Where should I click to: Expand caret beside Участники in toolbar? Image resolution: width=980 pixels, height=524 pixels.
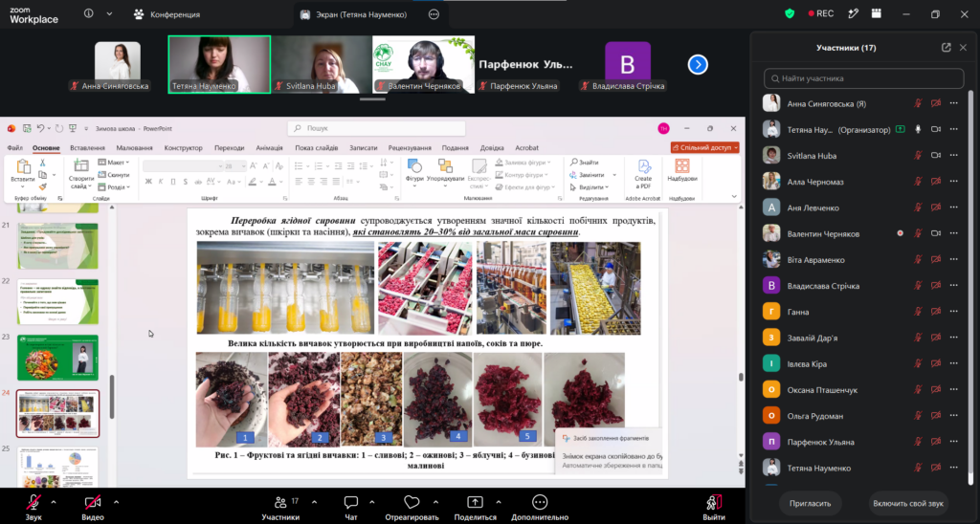[314, 502]
